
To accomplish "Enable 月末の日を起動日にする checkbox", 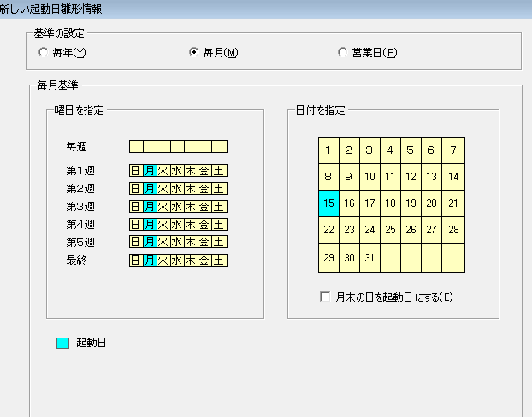I will click(x=325, y=297).
